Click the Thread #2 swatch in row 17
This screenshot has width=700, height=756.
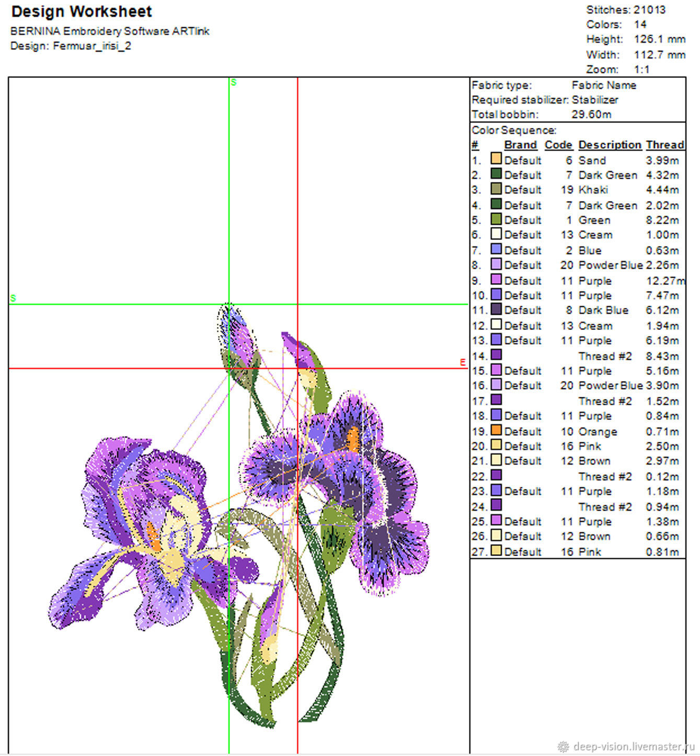pos(496,399)
